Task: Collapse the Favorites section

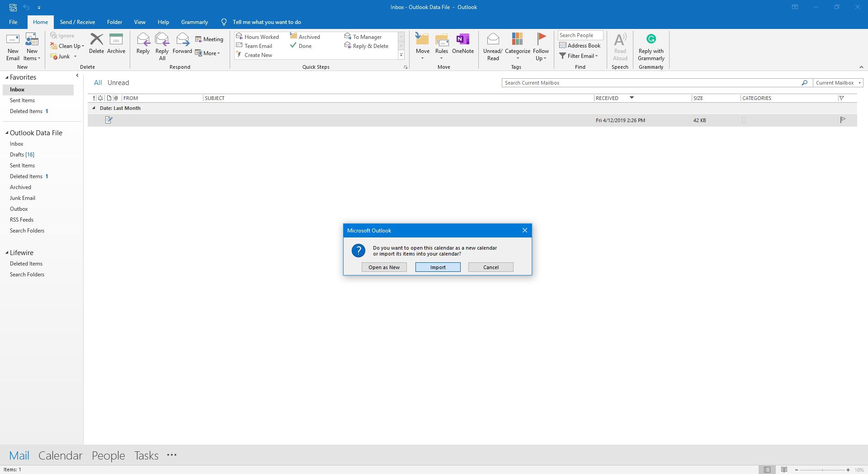Action: (7, 77)
